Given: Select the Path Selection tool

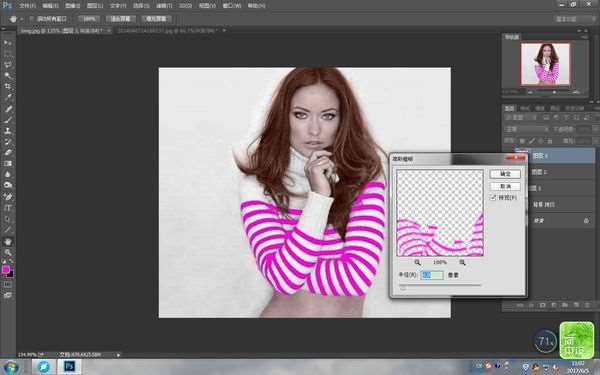Looking at the screenshot, I should [x=8, y=219].
